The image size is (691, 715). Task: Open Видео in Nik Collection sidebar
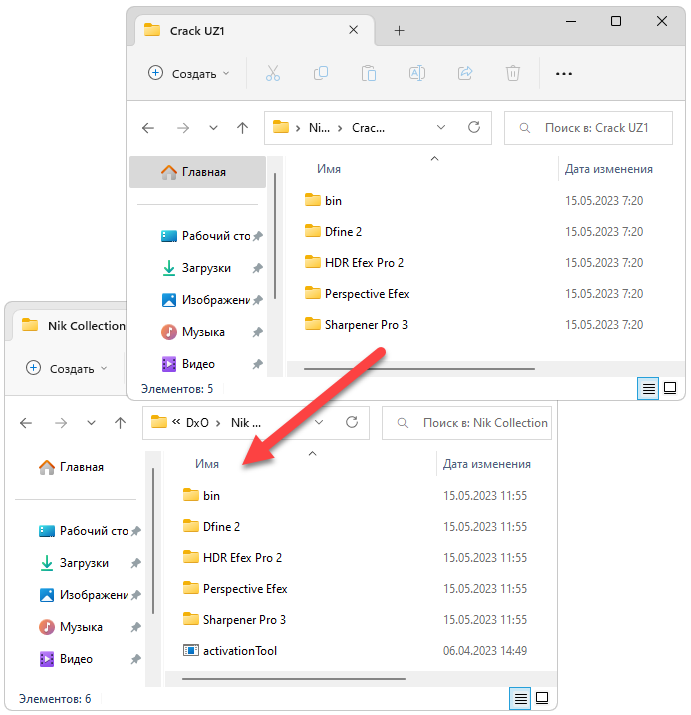click(67, 658)
